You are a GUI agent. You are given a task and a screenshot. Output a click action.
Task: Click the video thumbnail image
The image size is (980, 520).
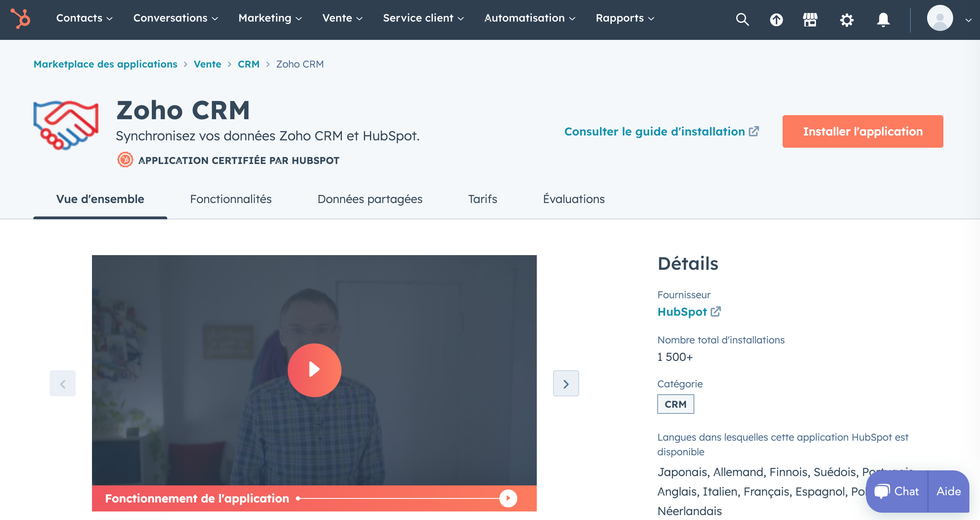click(314, 370)
